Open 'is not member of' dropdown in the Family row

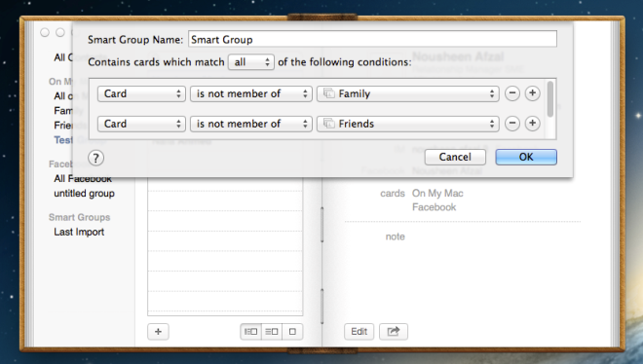point(251,93)
